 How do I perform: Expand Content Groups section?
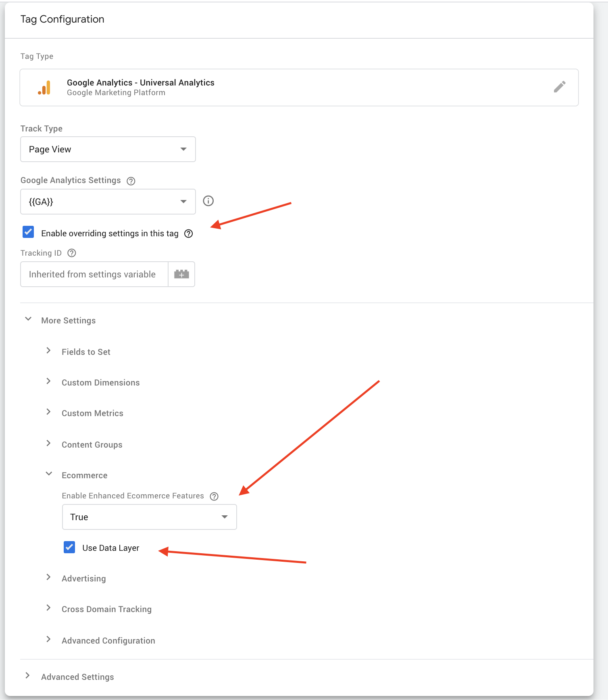click(x=84, y=445)
